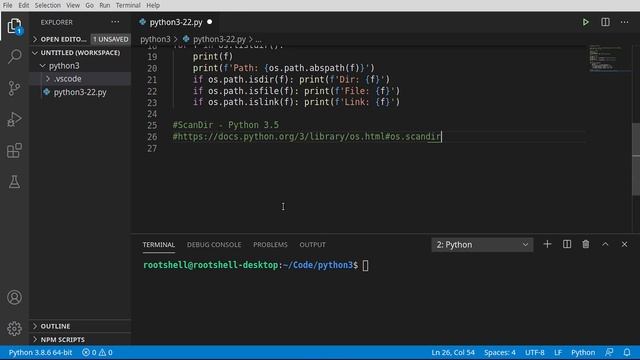The width and height of the screenshot is (640, 360).
Task: Open the File menu
Action: click(x=7, y=5)
